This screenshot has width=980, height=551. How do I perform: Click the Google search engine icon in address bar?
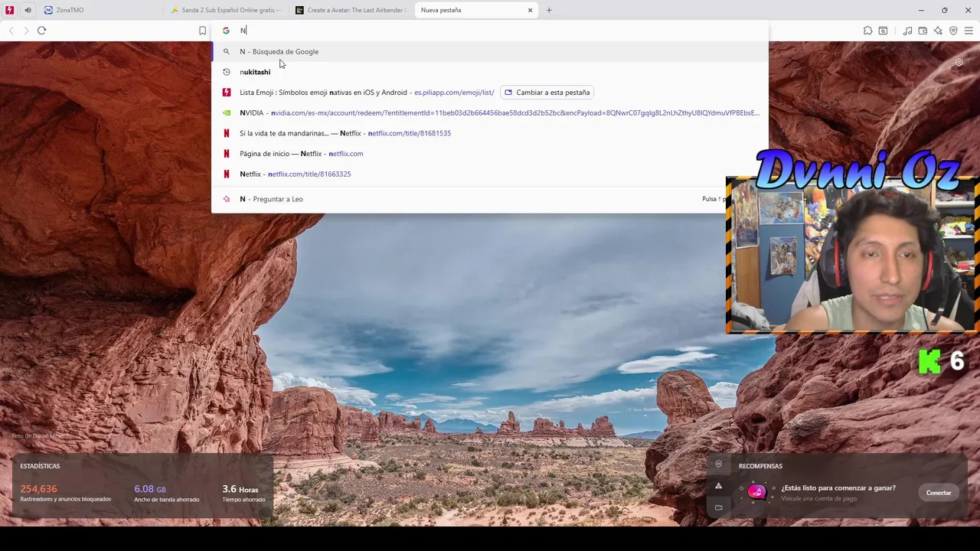click(226, 31)
